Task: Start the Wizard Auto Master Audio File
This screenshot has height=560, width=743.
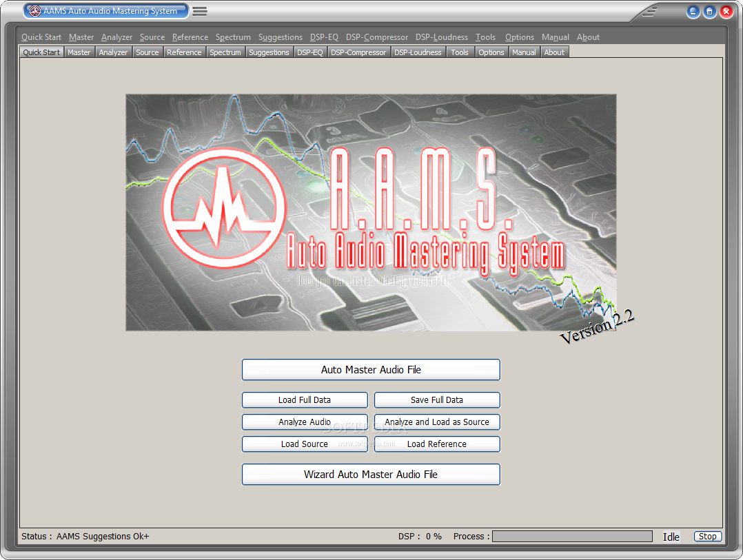Action: point(371,474)
